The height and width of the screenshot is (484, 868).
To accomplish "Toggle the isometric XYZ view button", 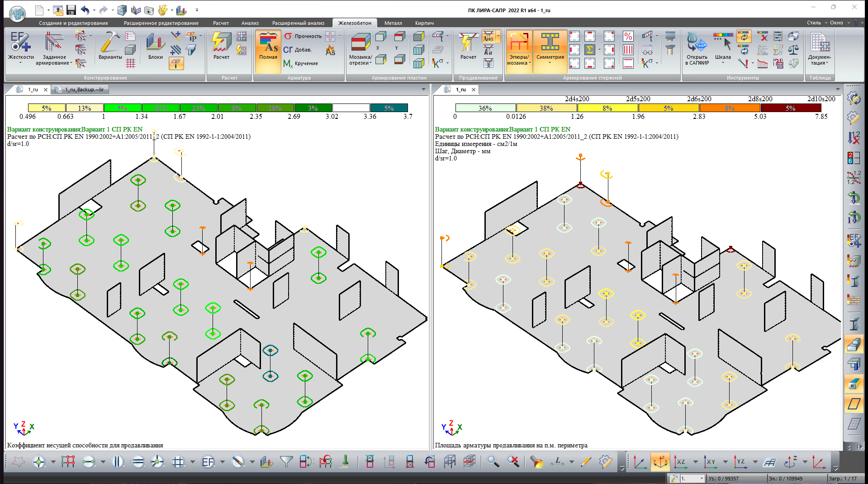I will pos(660,462).
